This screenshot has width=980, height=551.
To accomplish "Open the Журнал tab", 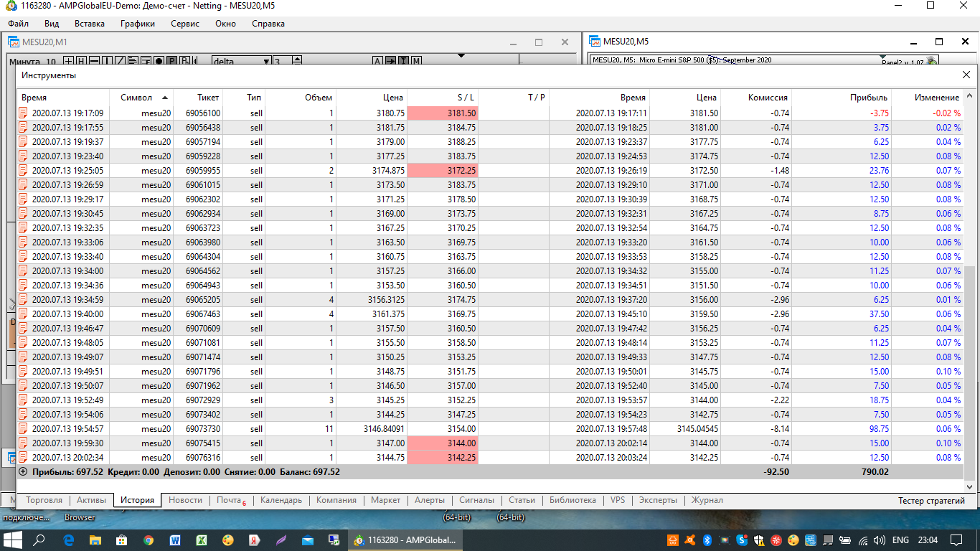I will (x=707, y=500).
